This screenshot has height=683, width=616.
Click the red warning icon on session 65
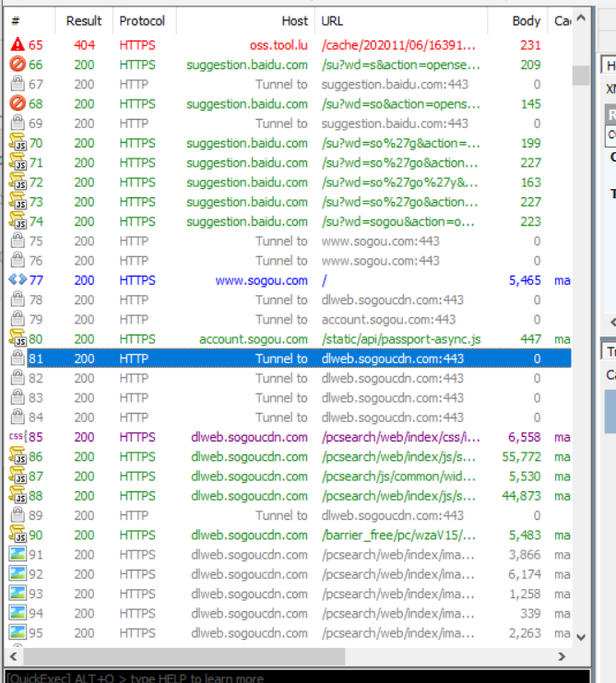click(x=18, y=45)
